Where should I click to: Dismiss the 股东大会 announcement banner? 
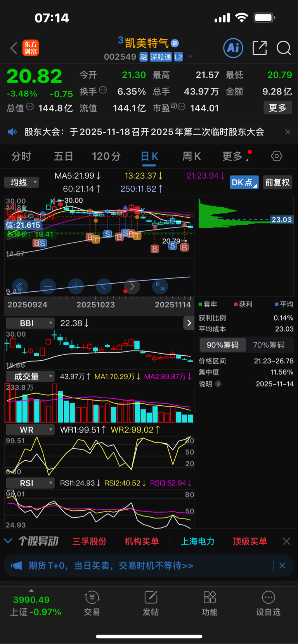(x=288, y=132)
